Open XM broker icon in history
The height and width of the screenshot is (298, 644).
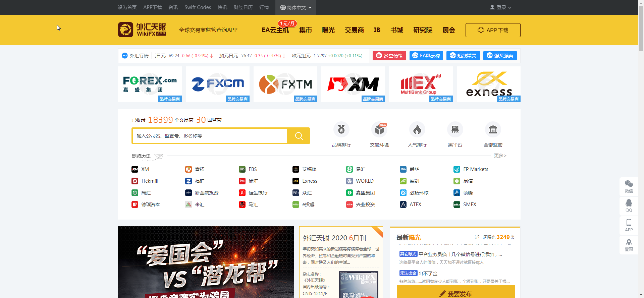click(x=135, y=169)
